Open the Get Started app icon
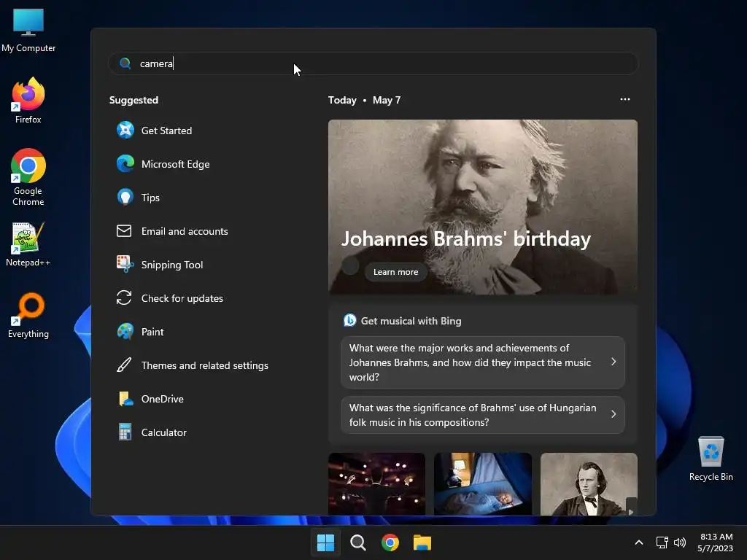The image size is (747, 560). pyautogui.click(x=125, y=130)
